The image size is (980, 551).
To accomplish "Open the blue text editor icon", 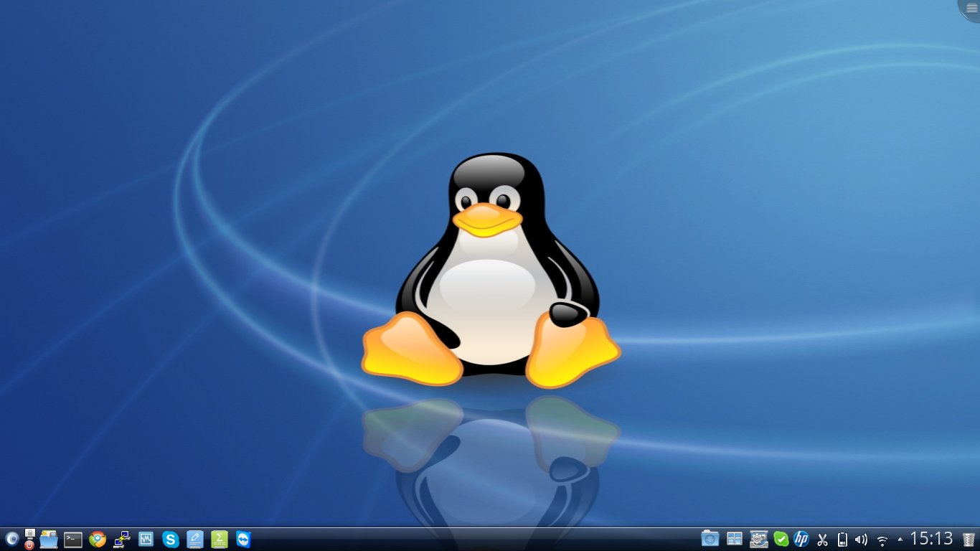I will pyautogui.click(x=195, y=540).
